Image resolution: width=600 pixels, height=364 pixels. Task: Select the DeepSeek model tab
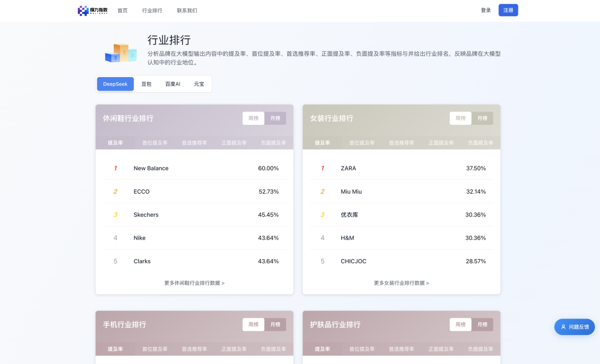tap(115, 84)
